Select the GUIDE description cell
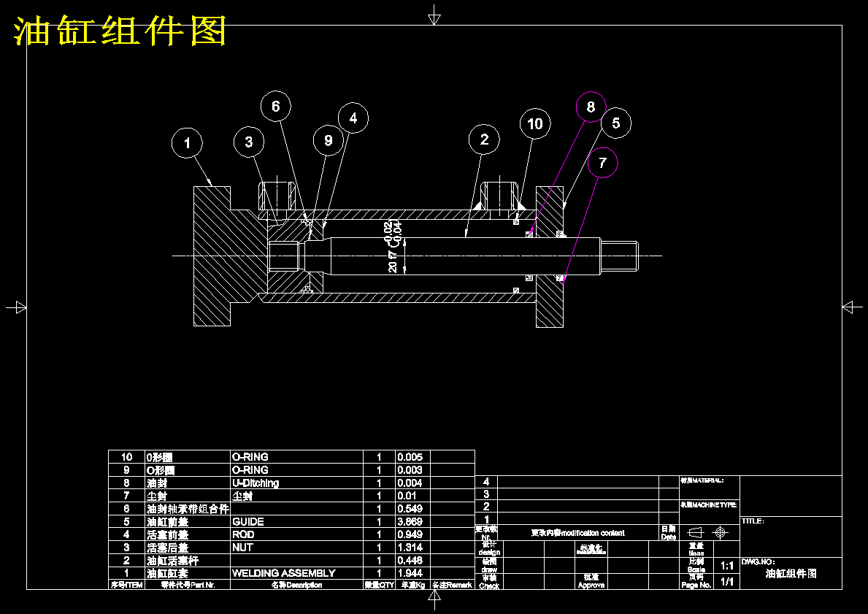This screenshot has height=614, width=868. (x=248, y=521)
